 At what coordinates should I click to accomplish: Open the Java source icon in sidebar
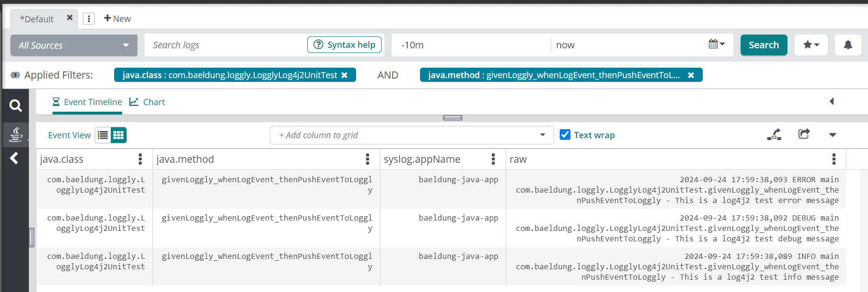tap(16, 134)
